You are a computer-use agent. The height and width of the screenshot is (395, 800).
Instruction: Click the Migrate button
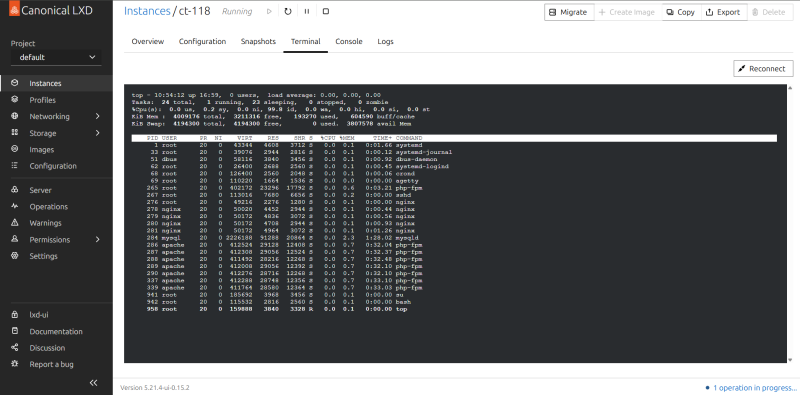pos(569,12)
